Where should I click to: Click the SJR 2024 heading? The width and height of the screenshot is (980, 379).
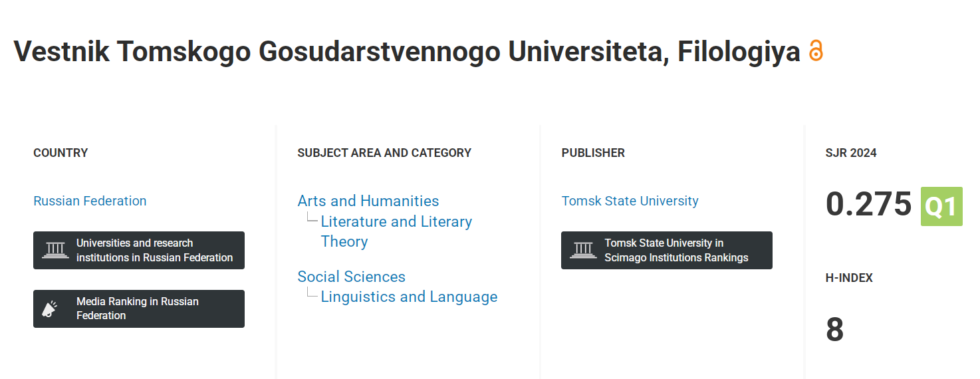pyautogui.click(x=851, y=153)
